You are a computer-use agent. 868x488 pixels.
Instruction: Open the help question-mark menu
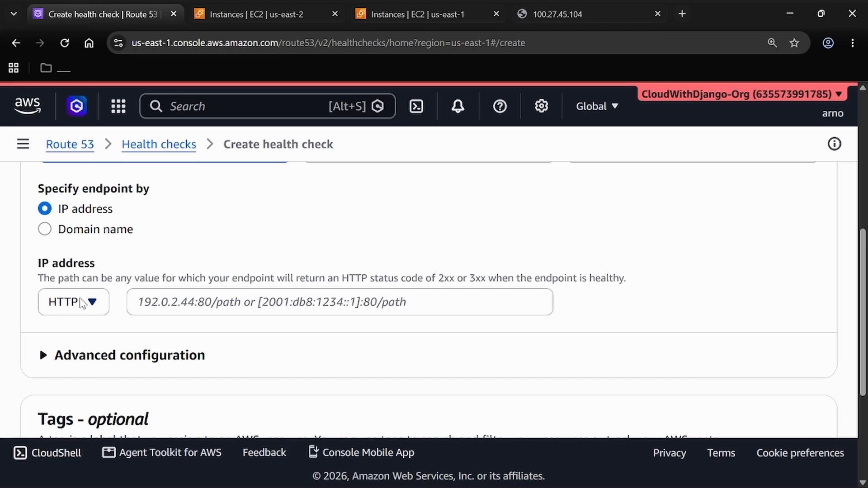[500, 106]
